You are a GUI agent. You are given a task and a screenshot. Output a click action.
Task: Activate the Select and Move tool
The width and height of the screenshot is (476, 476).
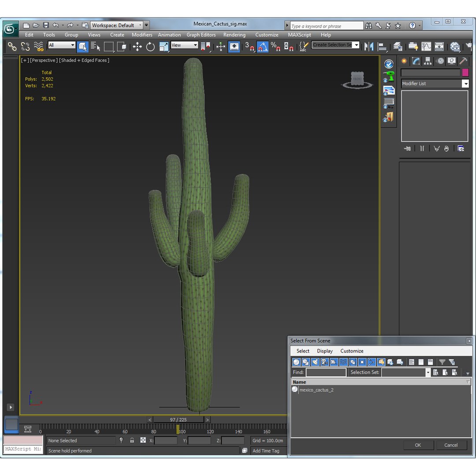pos(137,46)
